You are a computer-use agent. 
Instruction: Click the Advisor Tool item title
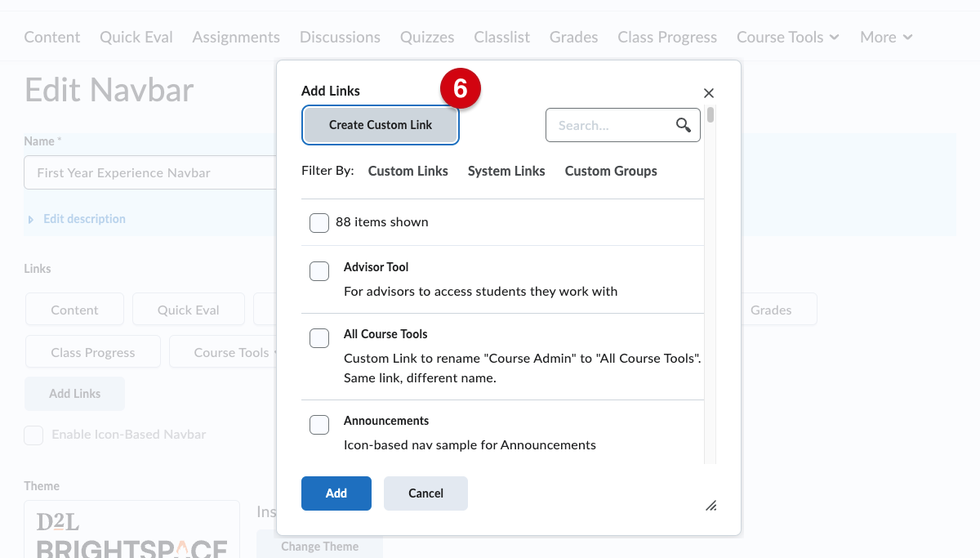(x=376, y=267)
